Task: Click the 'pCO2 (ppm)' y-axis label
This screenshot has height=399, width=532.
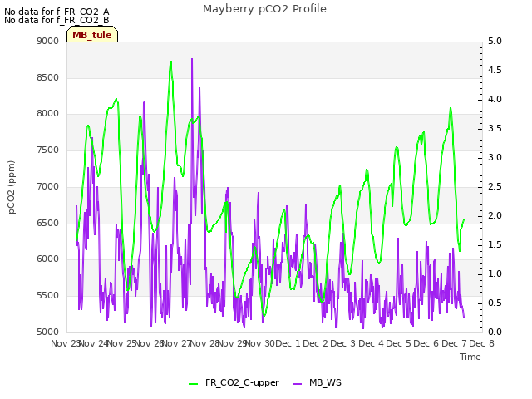Action: pos(12,187)
